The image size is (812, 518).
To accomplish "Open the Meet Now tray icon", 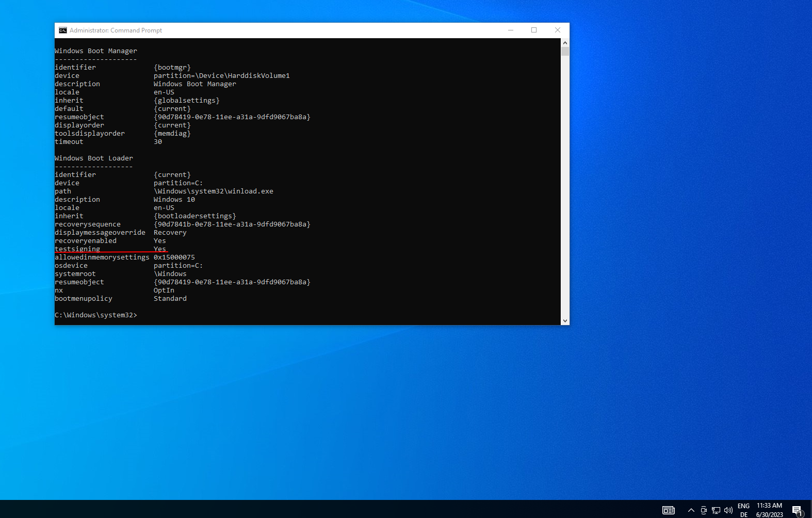I will [704, 510].
